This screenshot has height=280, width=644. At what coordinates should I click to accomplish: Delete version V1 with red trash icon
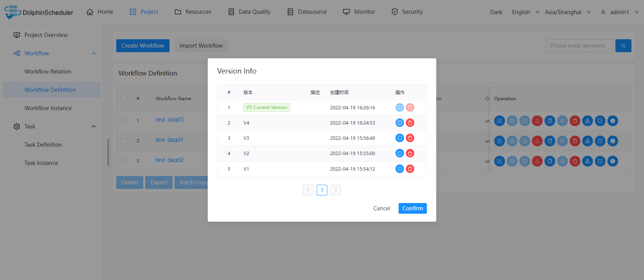pyautogui.click(x=410, y=169)
